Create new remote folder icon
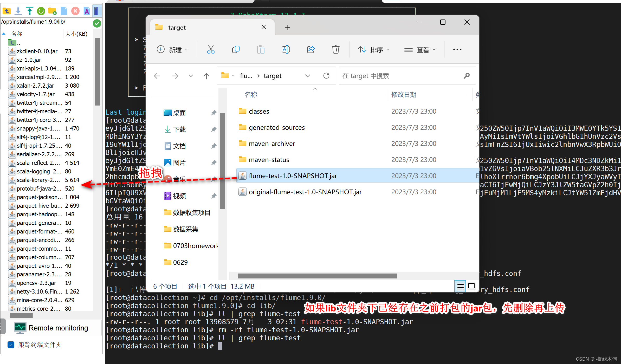 (53, 11)
